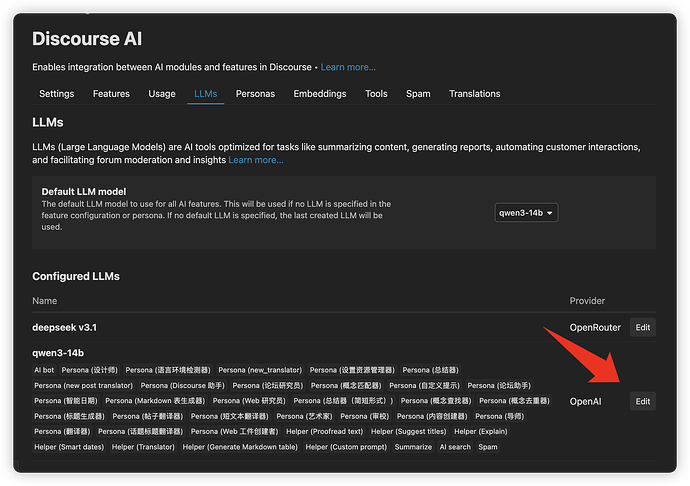Select the Personas tab
690x486 pixels.
255,94
